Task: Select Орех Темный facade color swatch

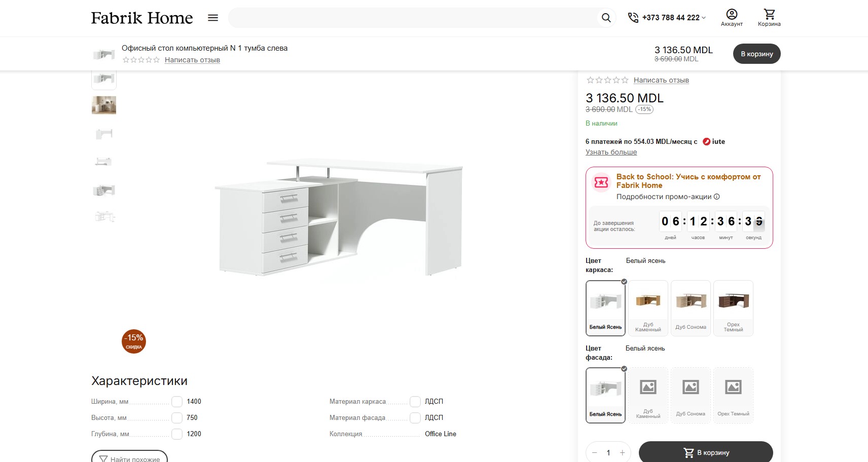Action: tap(733, 395)
